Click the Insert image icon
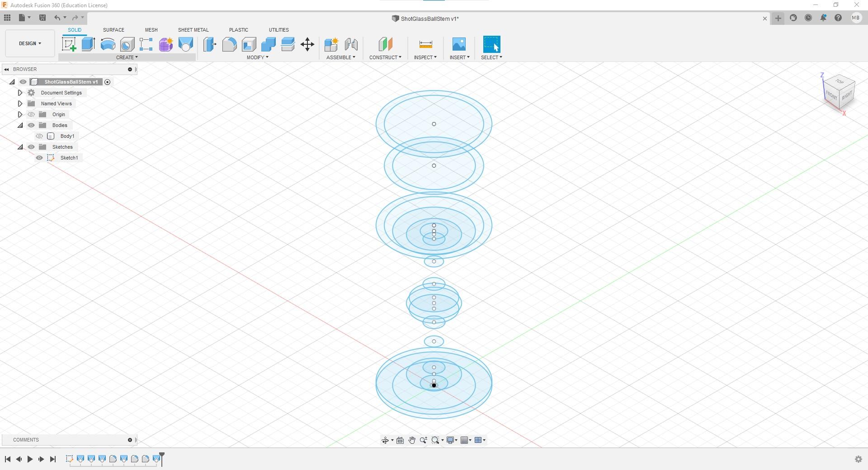Image resolution: width=868 pixels, height=470 pixels. tap(459, 44)
